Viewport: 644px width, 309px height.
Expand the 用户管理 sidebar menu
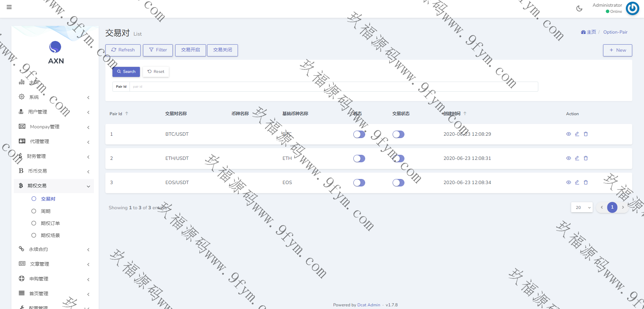coord(54,112)
